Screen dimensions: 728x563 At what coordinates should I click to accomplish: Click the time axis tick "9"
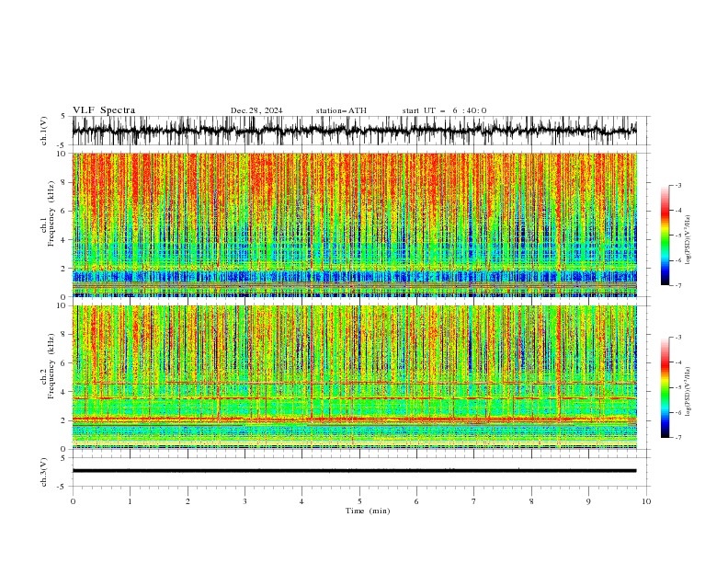[x=588, y=501]
